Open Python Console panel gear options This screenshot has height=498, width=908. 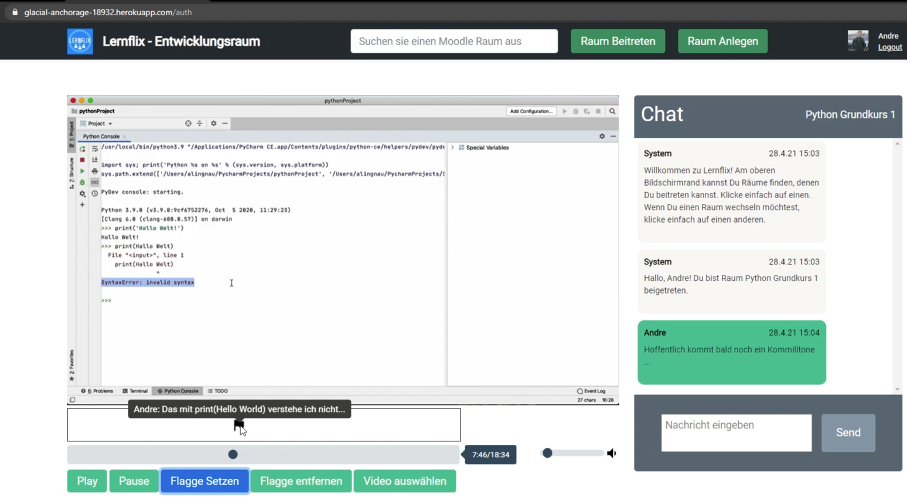602,136
